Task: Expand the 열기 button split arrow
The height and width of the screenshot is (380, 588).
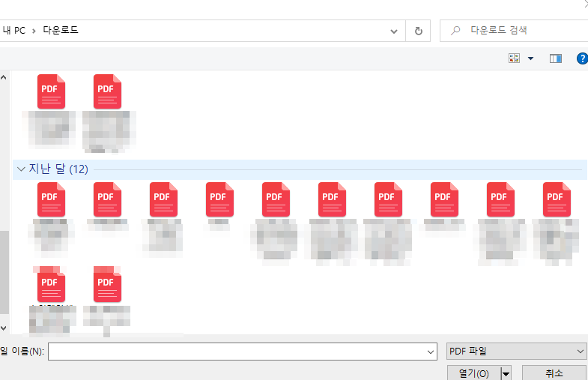Action: point(506,373)
